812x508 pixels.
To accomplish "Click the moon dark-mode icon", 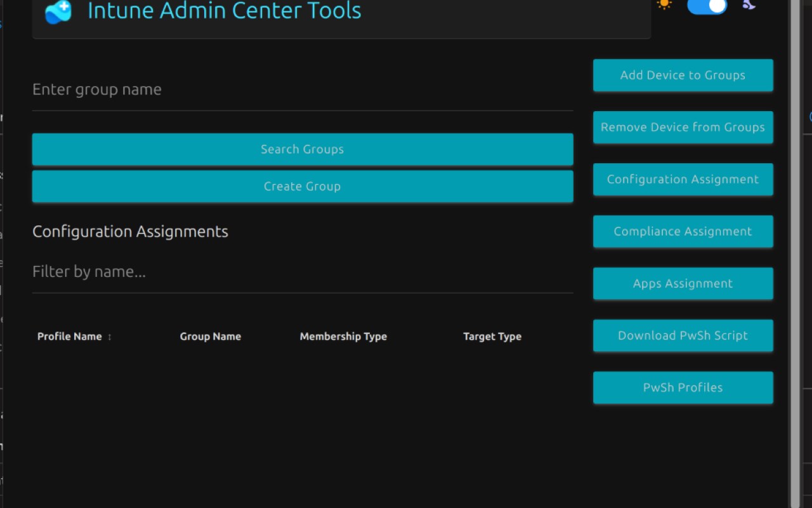I will [x=749, y=4].
